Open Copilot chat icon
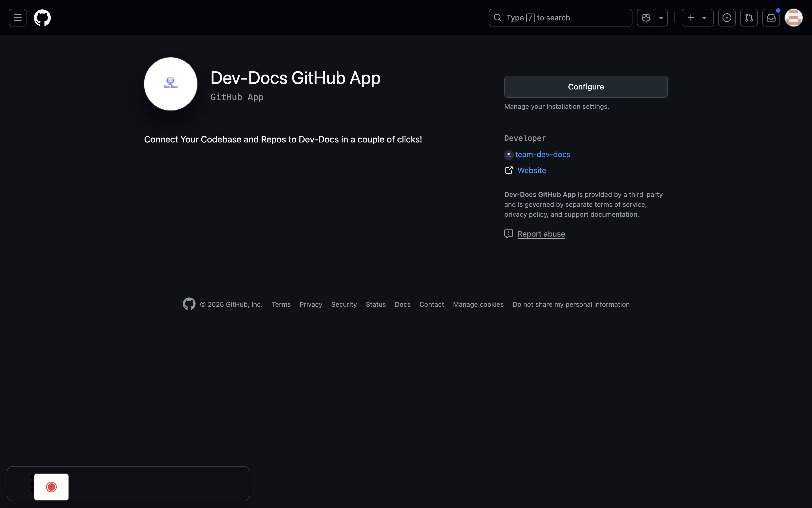Screen dimensions: 812x508 coord(646,18)
